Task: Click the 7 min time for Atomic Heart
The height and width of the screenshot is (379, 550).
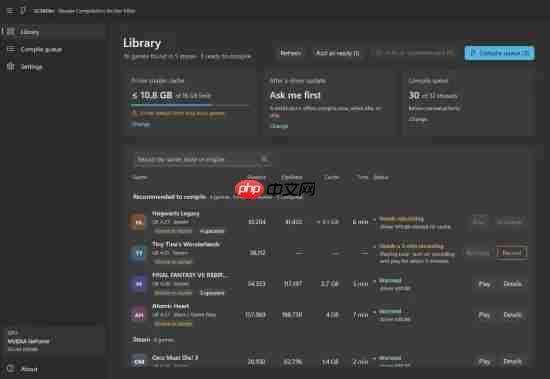Action: (360, 315)
